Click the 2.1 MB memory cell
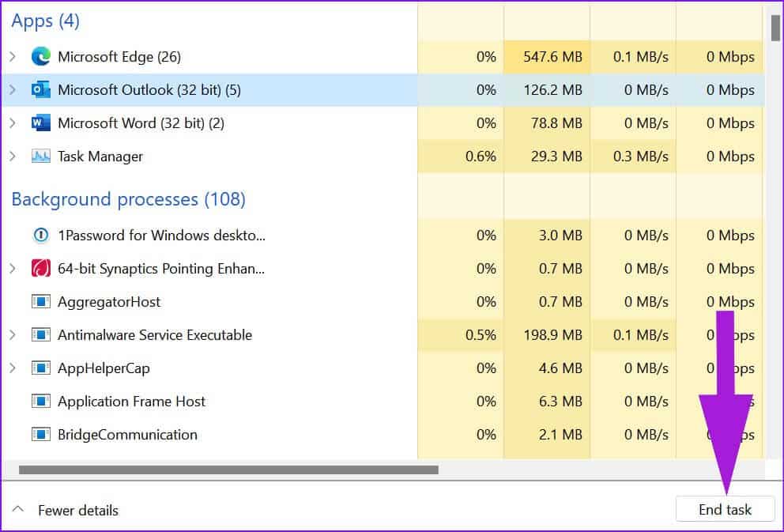The image size is (784, 532). point(547,435)
